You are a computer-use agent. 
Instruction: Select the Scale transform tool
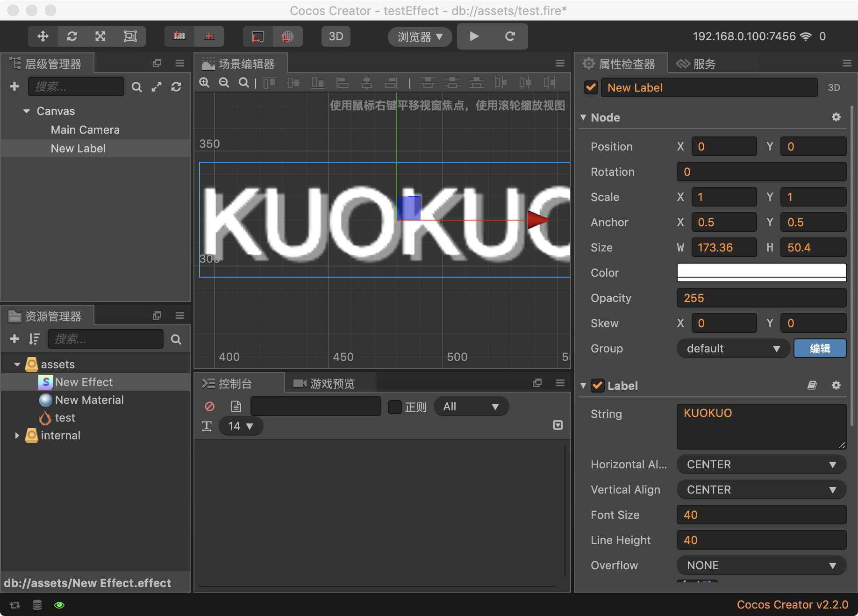100,36
